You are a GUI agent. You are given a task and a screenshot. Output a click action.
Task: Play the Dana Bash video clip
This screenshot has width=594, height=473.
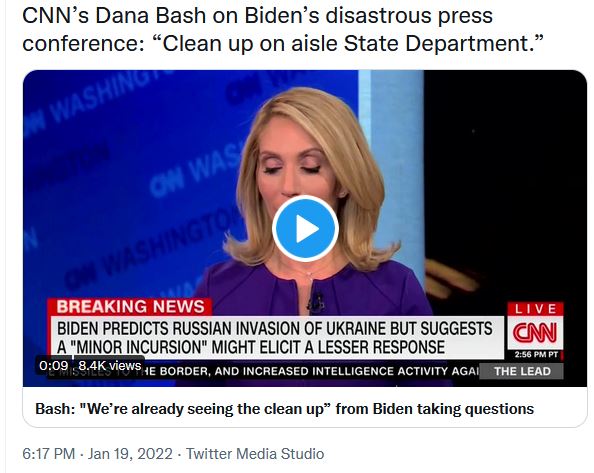coord(305,228)
